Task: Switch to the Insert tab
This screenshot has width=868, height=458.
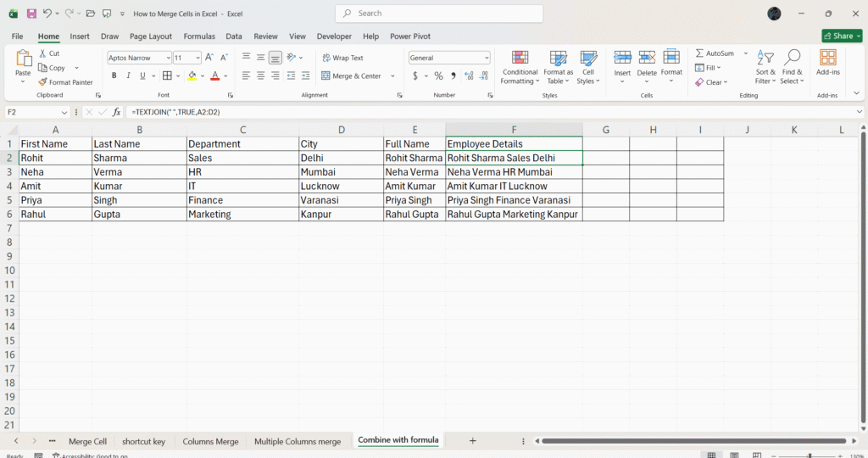Action: (80, 36)
